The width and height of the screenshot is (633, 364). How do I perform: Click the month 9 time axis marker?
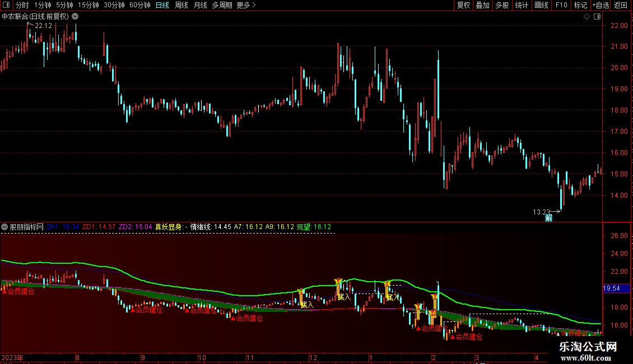(x=143, y=357)
